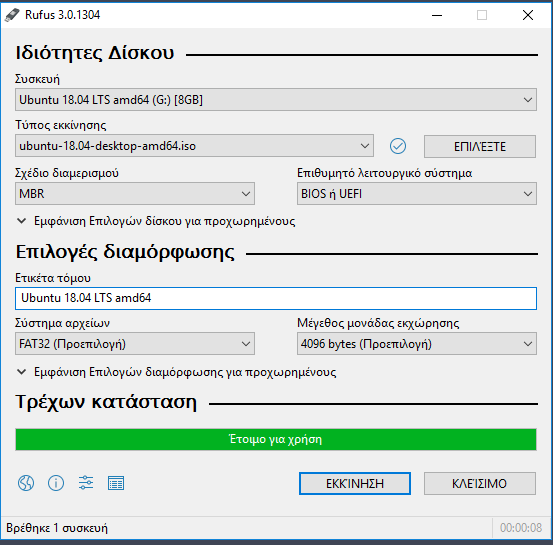Open the settings sliders icon
The width and height of the screenshot is (553, 545).
pyautogui.click(x=86, y=483)
